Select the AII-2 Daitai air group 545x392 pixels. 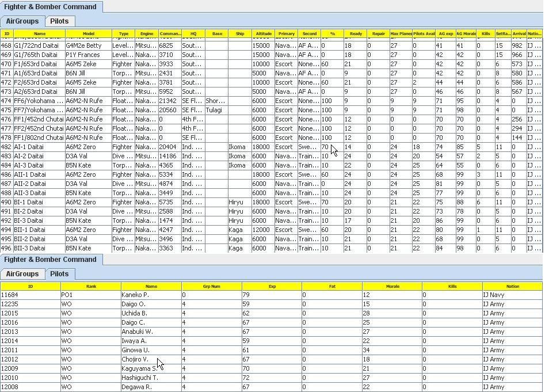point(271,184)
